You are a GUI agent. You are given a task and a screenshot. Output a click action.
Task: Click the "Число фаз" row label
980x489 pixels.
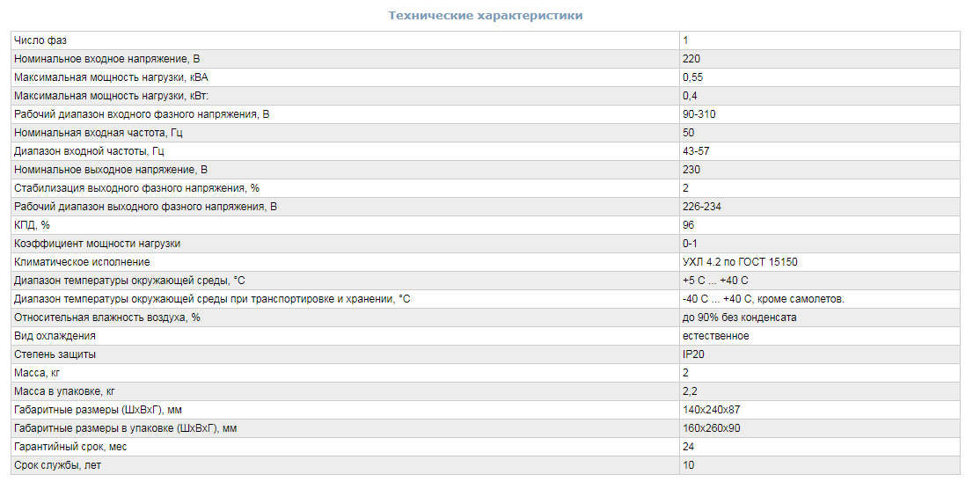(41, 40)
